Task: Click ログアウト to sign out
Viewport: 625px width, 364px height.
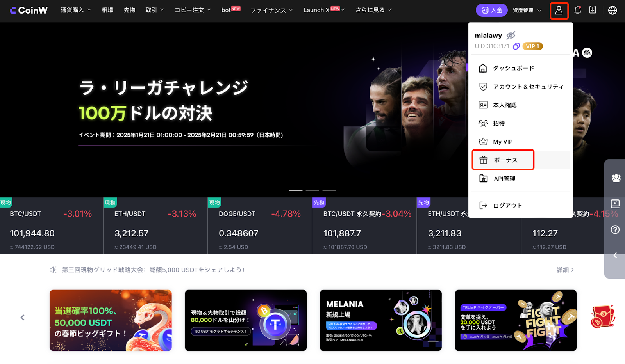Action: (520, 206)
